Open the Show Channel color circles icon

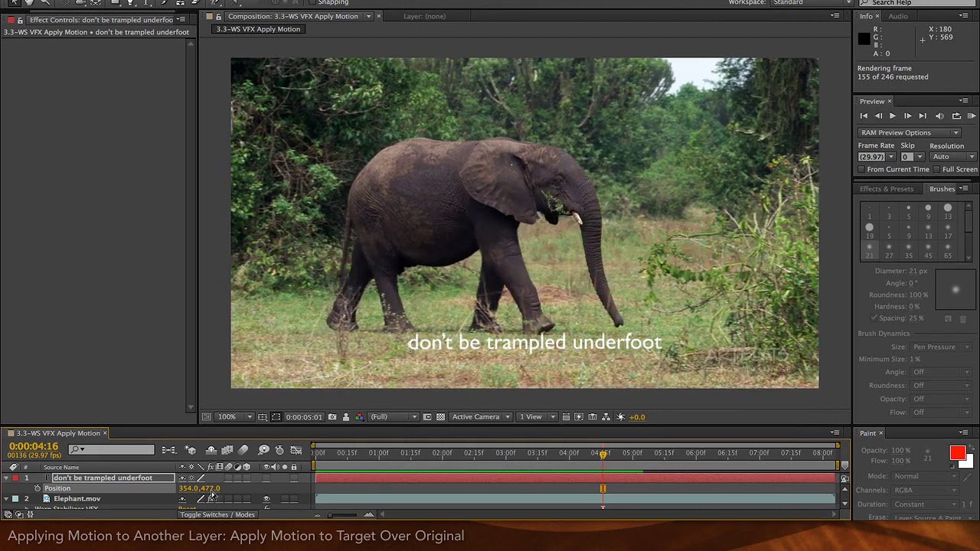359,417
